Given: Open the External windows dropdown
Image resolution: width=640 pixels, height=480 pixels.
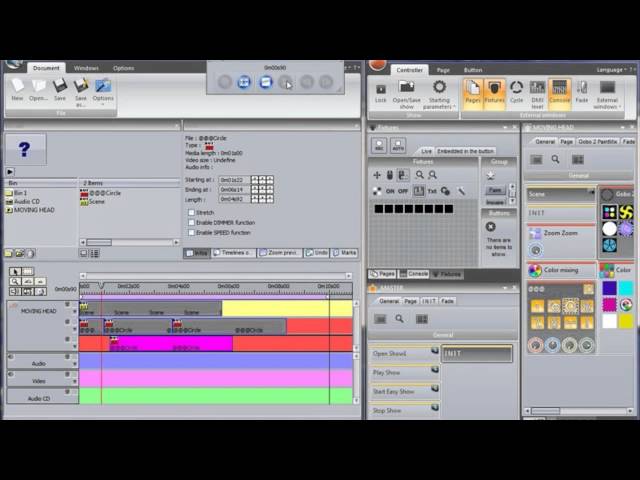Looking at the screenshot, I should 607,95.
